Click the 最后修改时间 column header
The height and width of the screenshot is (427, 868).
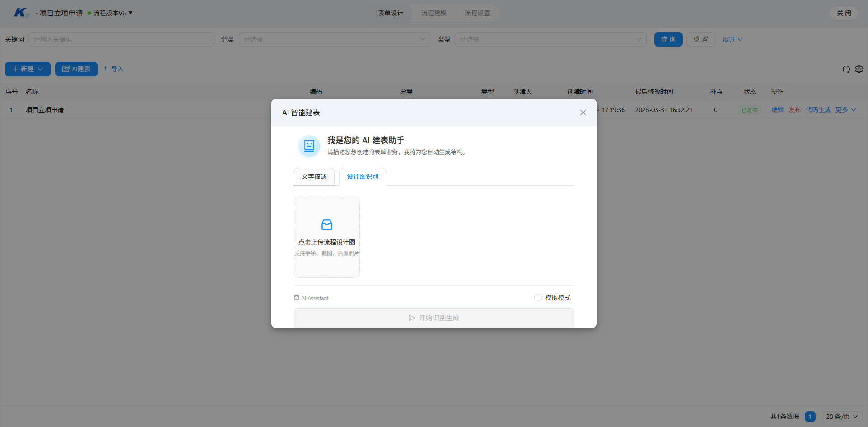pyautogui.click(x=654, y=92)
